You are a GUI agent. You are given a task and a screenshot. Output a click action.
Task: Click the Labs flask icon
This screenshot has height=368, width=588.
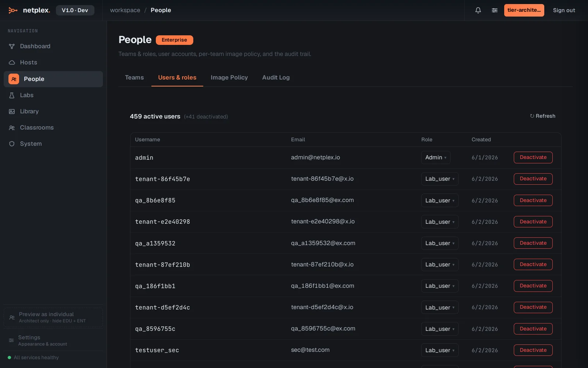12,95
